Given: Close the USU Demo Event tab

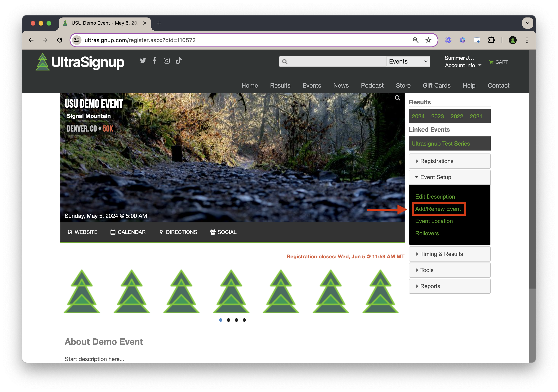Looking at the screenshot, I should [145, 23].
